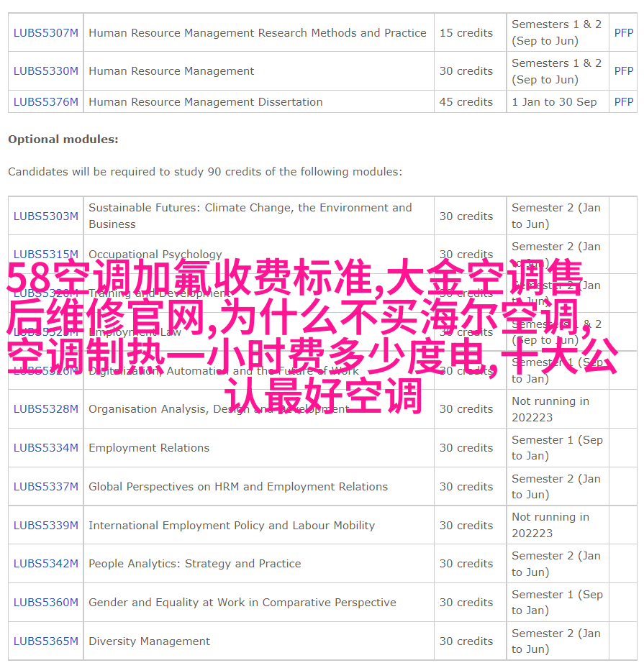Click 'Semesters 1 & 2 (Sep to Jun)' in LUBS5330M row
The image size is (644, 663).
pos(556,71)
